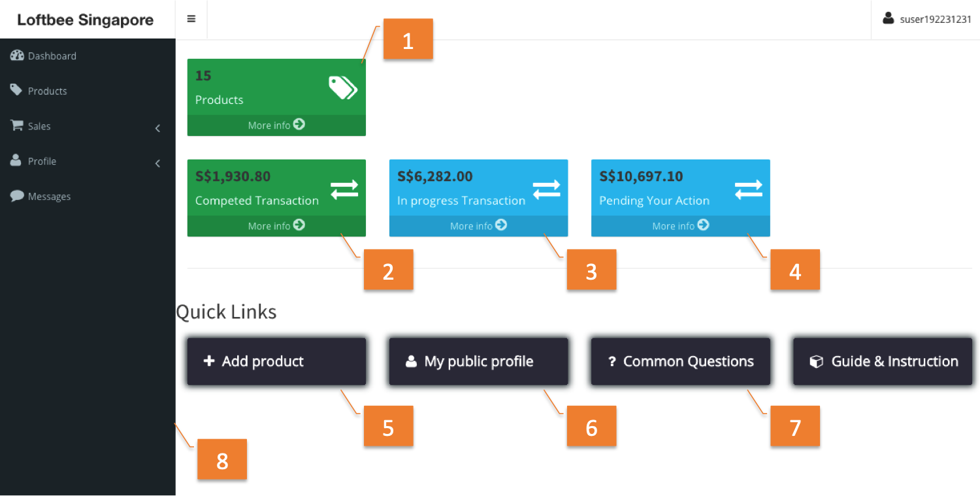
Task: Click More info under Products card
Action: coord(276,125)
